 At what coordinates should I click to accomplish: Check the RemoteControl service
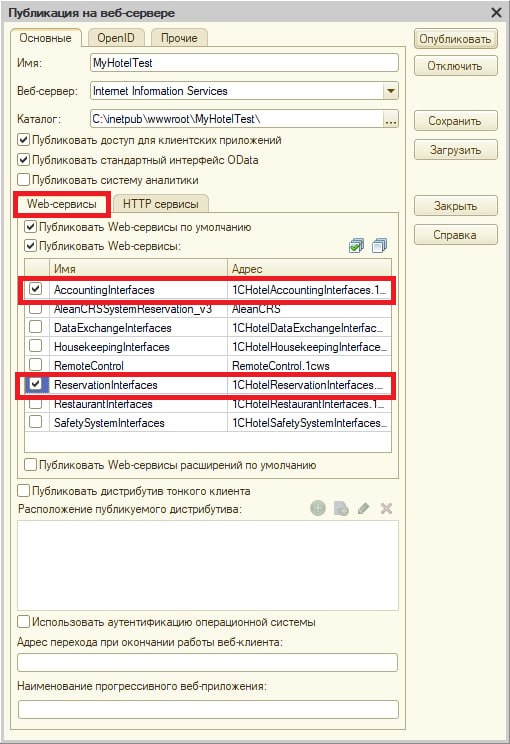click(36, 365)
